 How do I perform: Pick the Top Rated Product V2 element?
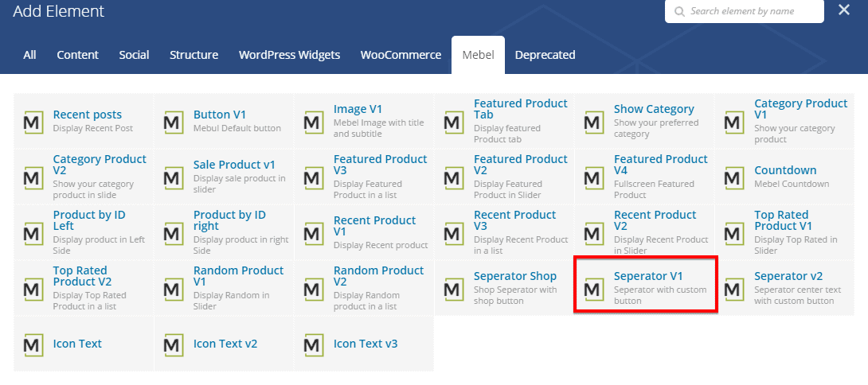coord(82,276)
